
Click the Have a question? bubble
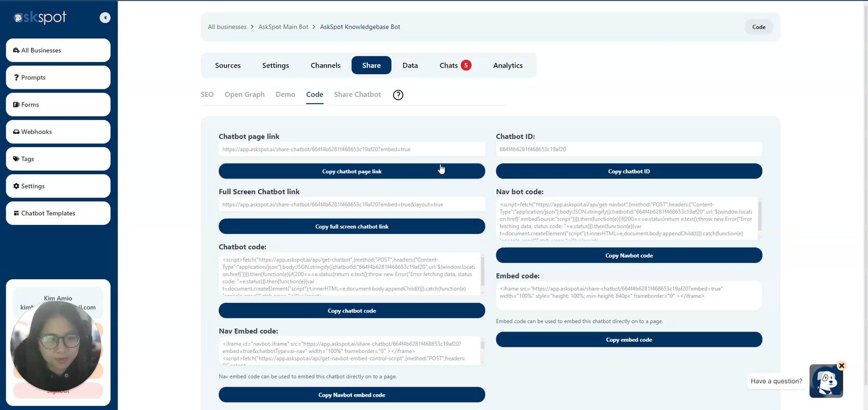(776, 382)
